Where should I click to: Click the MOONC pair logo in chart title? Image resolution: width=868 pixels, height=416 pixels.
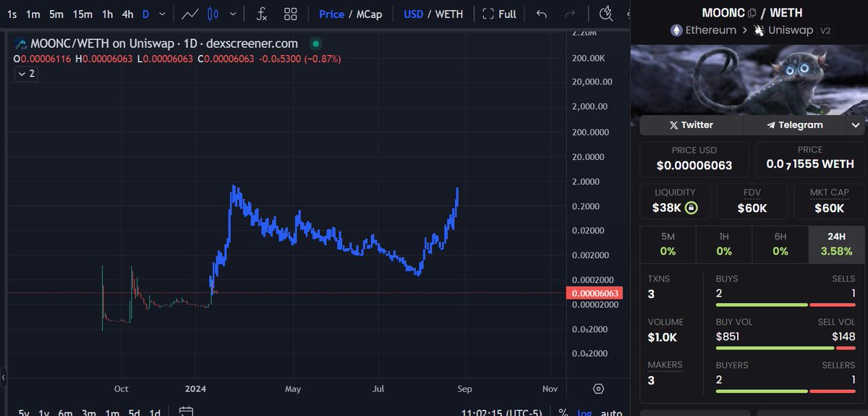coord(22,43)
